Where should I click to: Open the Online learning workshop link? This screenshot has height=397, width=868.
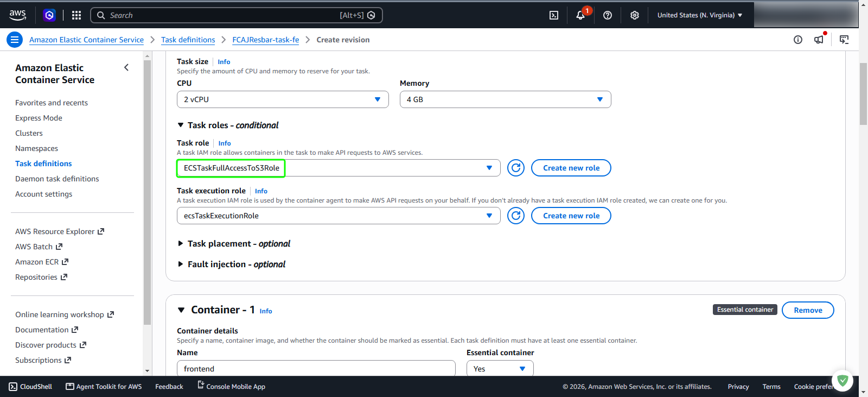(x=65, y=314)
